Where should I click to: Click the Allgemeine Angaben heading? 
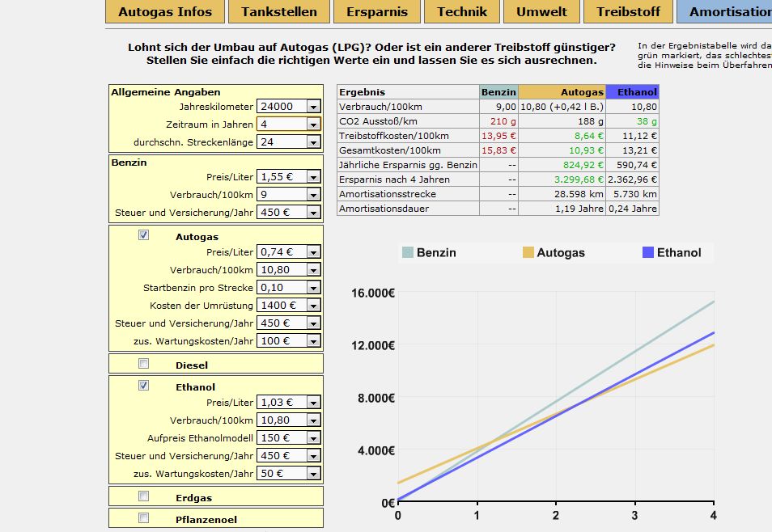tap(166, 92)
